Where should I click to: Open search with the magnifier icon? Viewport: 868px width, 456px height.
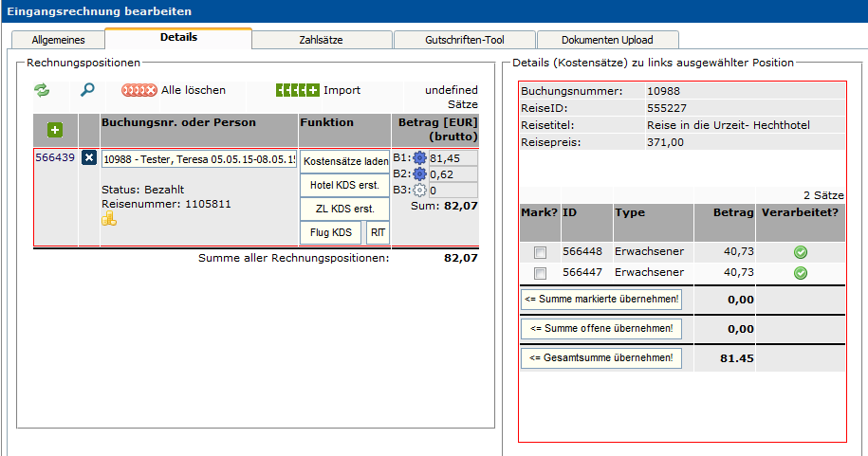point(87,90)
